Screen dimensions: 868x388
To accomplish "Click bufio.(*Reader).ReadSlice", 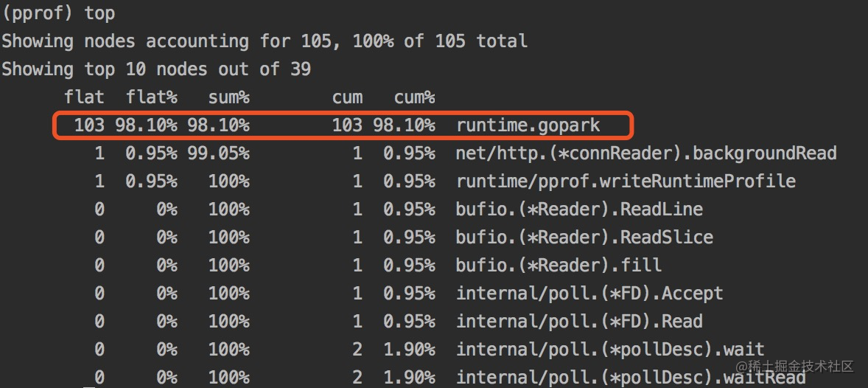I will pyautogui.click(x=584, y=238).
